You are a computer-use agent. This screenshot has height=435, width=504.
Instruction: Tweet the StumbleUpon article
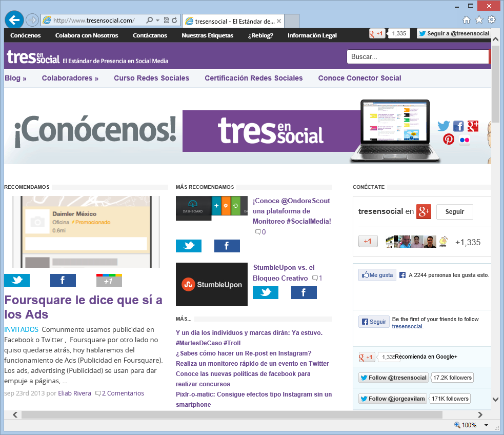[x=266, y=292]
